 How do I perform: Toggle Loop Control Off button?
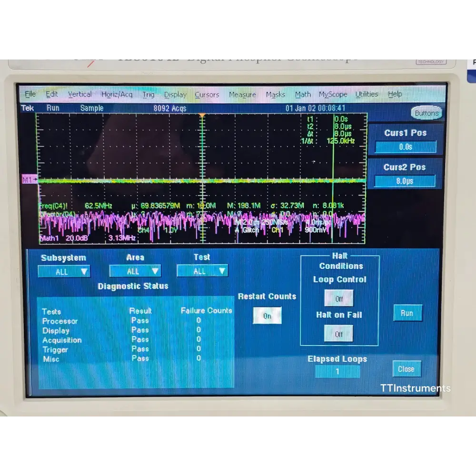point(339,299)
